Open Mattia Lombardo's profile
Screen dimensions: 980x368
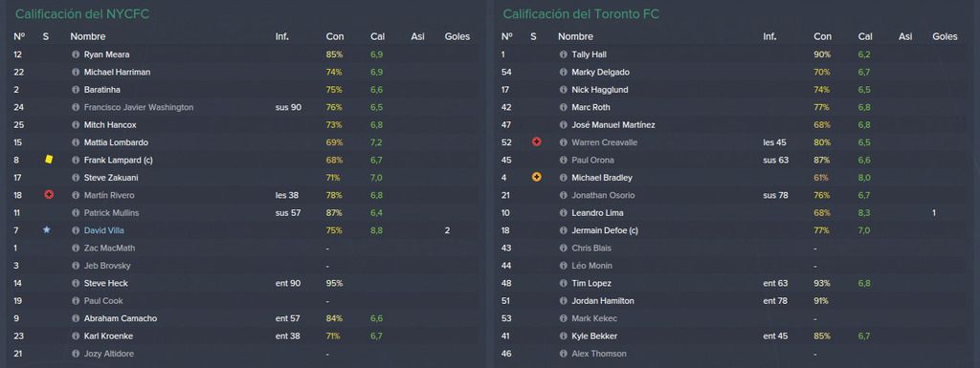tap(116, 142)
